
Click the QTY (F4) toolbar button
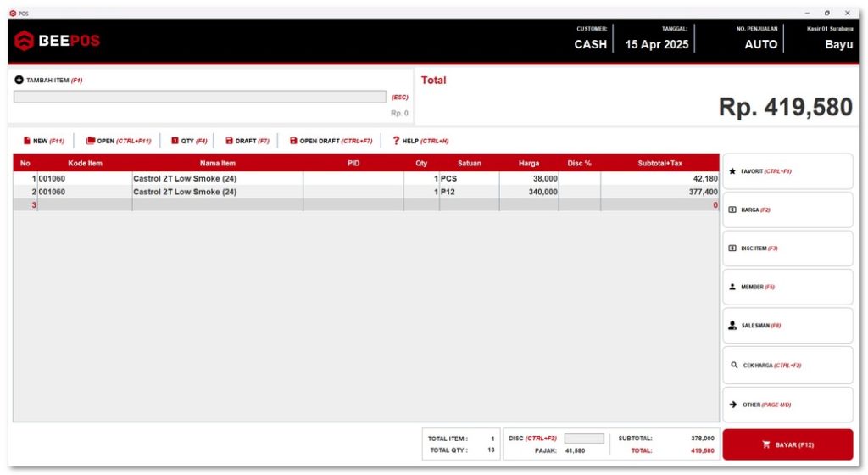click(188, 141)
